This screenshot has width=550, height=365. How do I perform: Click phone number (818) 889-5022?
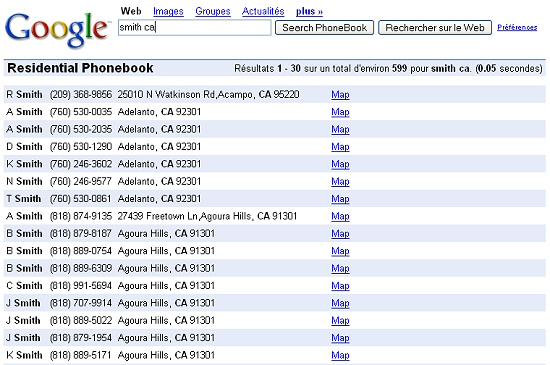pos(81,320)
